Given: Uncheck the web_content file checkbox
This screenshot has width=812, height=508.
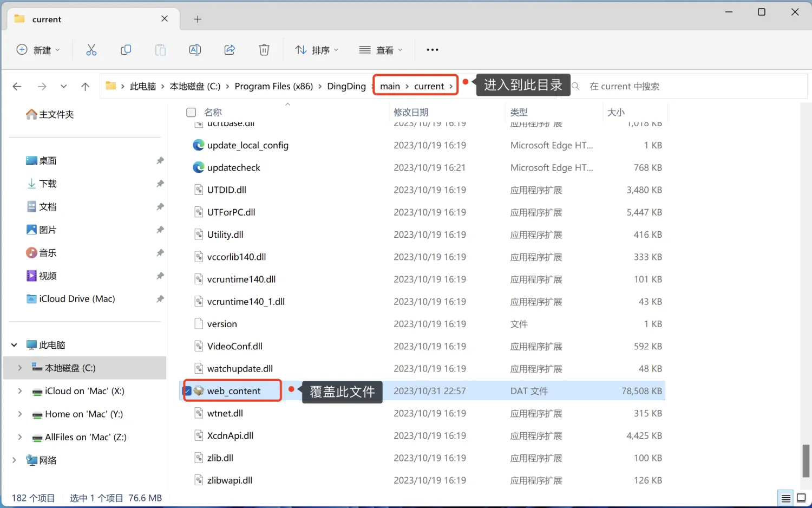Looking at the screenshot, I should click(187, 391).
